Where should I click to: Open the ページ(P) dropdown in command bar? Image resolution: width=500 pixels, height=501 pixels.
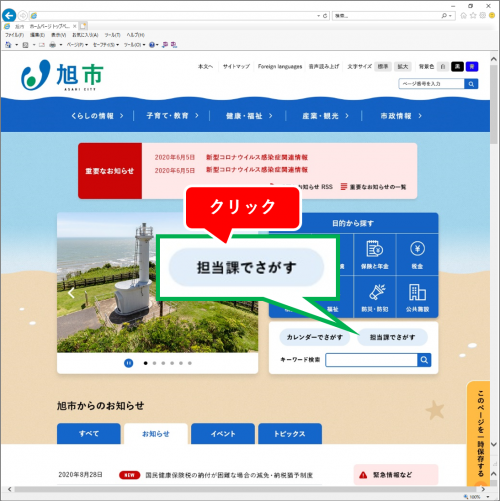[77, 45]
